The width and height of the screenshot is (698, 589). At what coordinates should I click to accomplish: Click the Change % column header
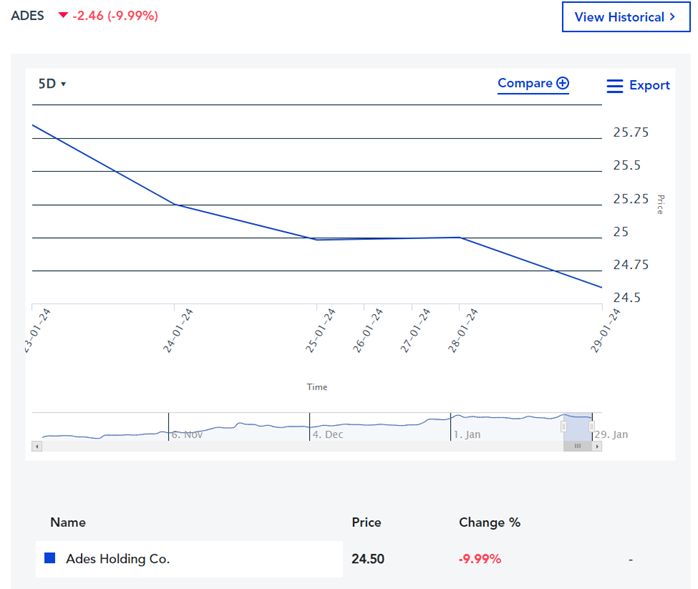489,522
